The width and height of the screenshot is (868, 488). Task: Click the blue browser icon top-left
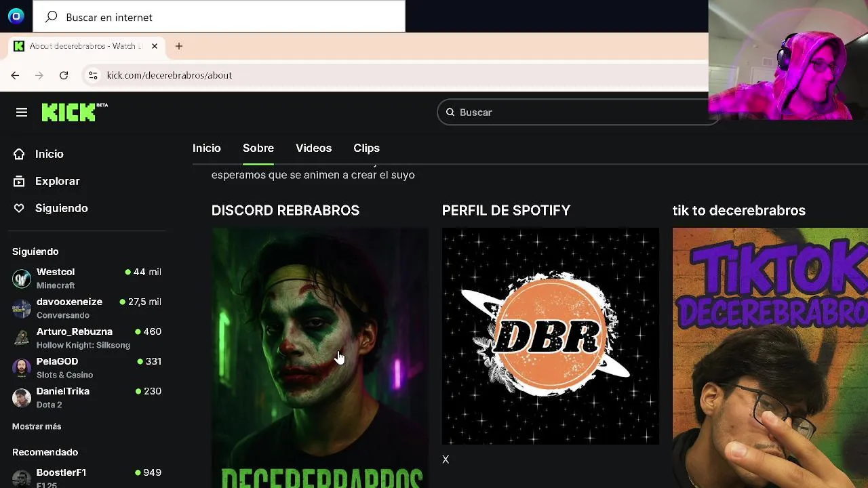[16, 16]
